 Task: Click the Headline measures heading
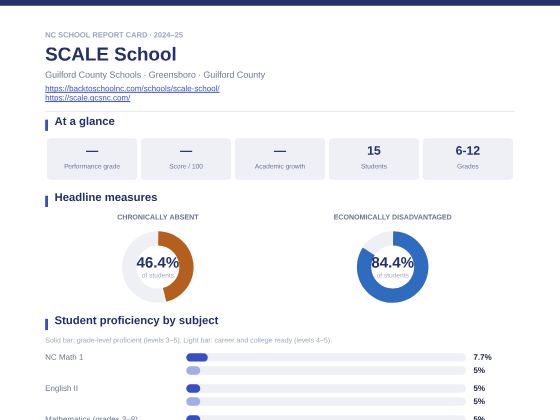[106, 197]
